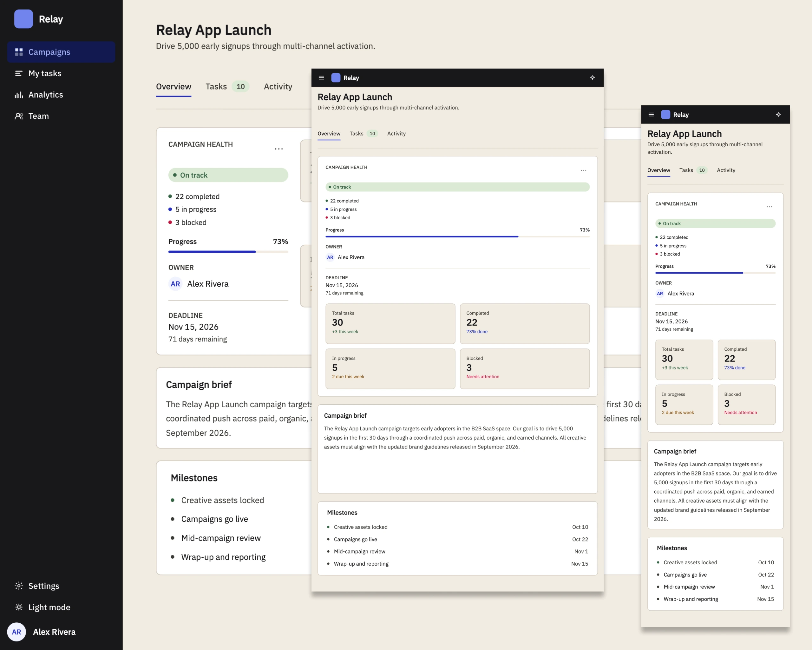
Task: Open hamburger menu in middle Relay window
Action: (x=321, y=78)
